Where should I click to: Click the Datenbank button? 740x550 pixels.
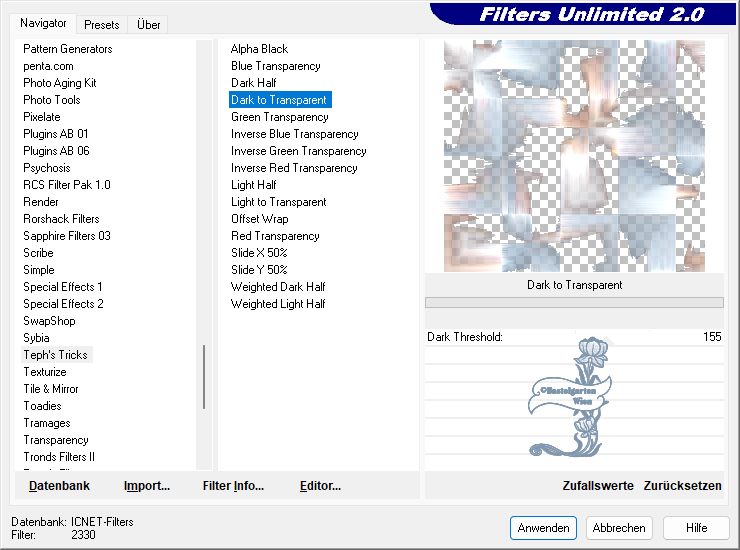(59, 486)
